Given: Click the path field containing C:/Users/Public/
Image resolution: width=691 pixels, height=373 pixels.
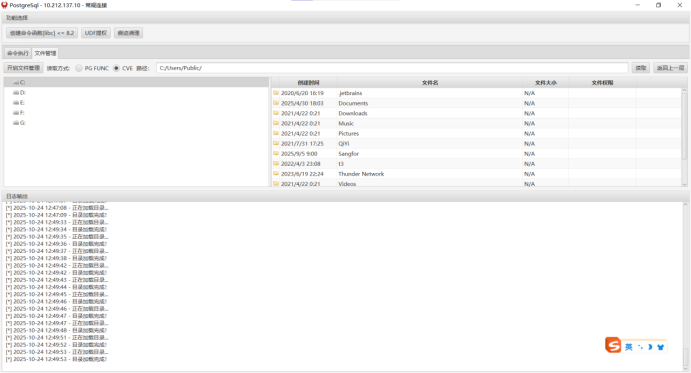Looking at the screenshot, I should tap(392, 68).
